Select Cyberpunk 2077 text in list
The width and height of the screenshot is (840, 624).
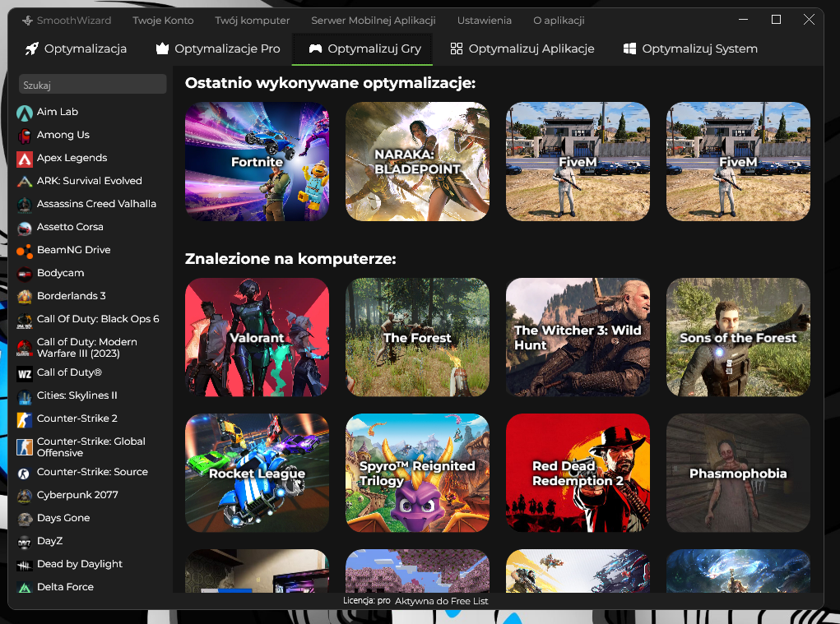pos(77,495)
